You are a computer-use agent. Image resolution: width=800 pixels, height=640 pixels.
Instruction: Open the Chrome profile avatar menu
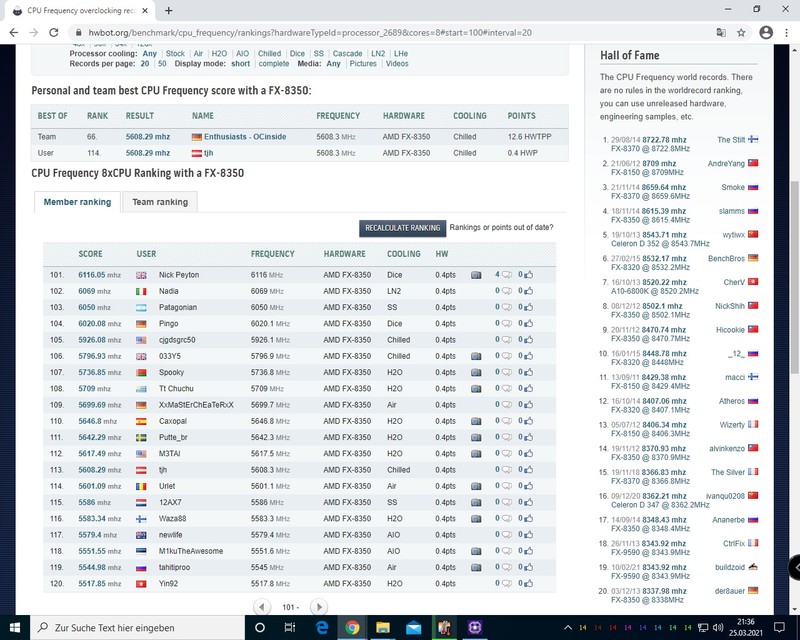point(766,33)
